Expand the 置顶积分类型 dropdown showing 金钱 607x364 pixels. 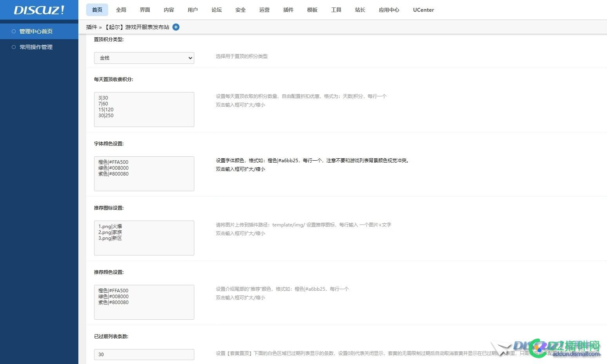[x=144, y=58]
